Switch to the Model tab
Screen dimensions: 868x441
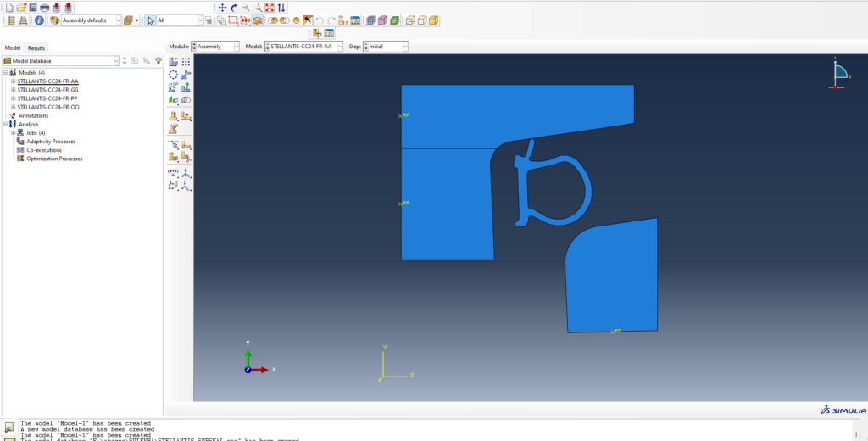coord(12,47)
